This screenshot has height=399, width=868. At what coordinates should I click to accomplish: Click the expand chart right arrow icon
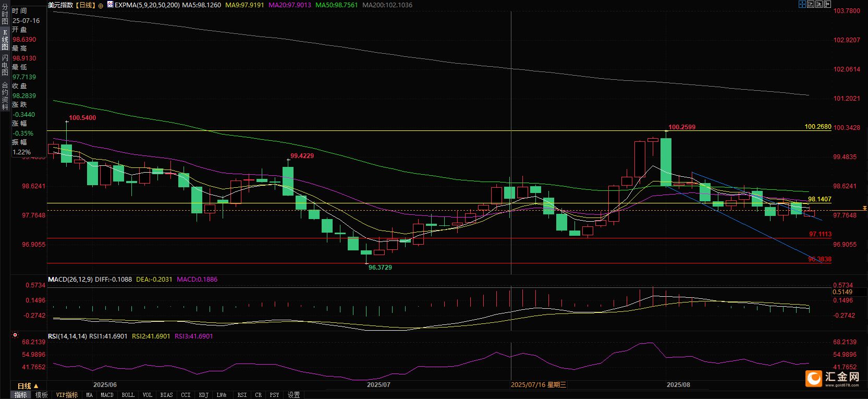(x=827, y=4)
